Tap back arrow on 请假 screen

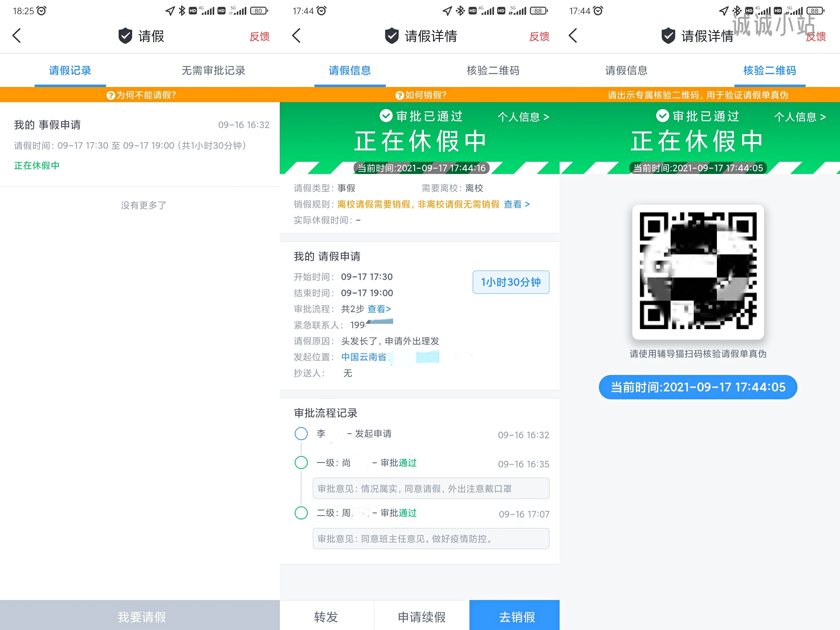pos(17,36)
